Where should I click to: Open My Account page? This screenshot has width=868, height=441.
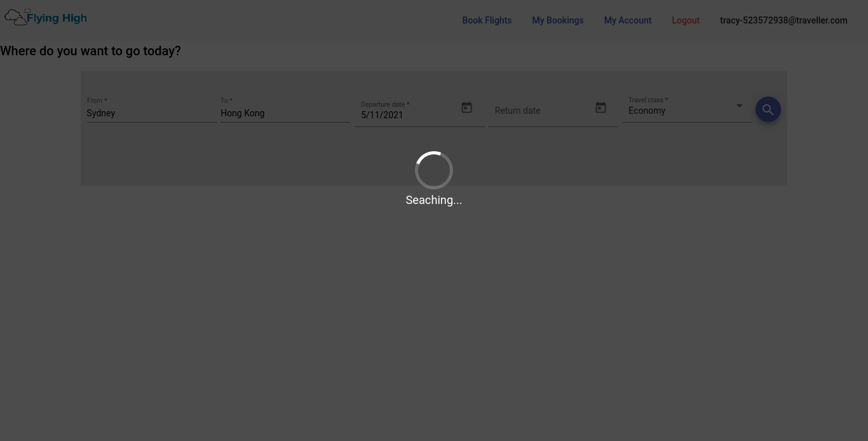628,20
